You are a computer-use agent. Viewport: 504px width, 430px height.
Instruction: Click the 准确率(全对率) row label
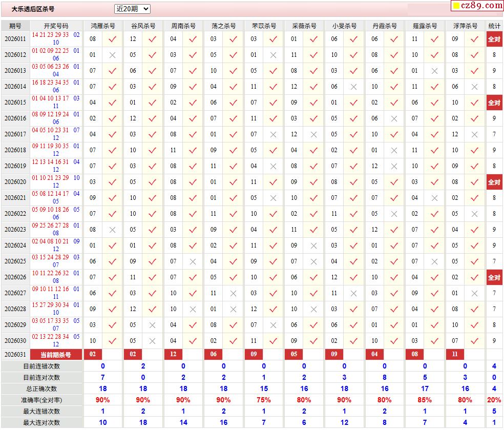41,400
